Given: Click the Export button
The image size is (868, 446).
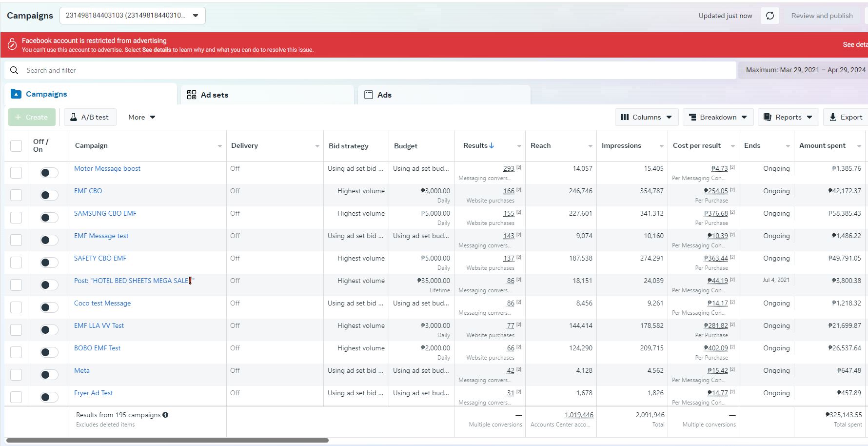Looking at the screenshot, I should point(846,117).
